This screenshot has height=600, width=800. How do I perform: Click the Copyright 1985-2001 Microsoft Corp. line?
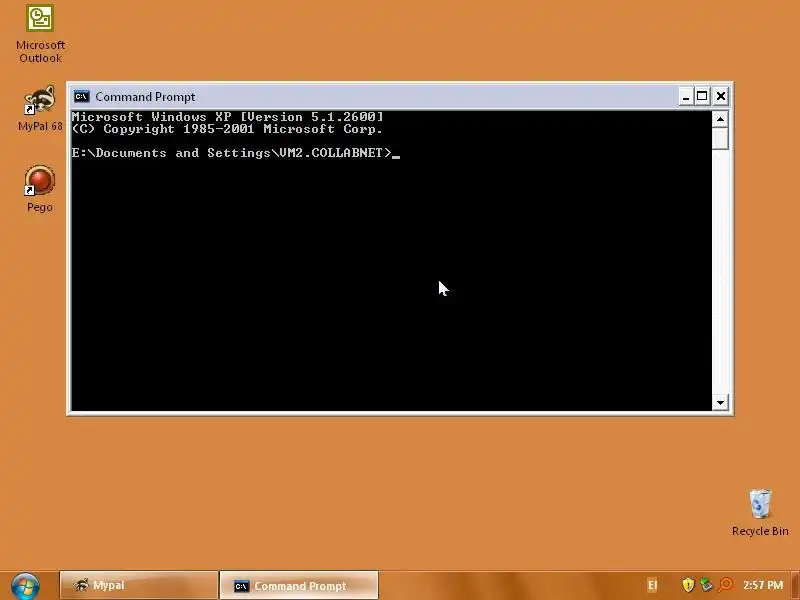coord(227,129)
